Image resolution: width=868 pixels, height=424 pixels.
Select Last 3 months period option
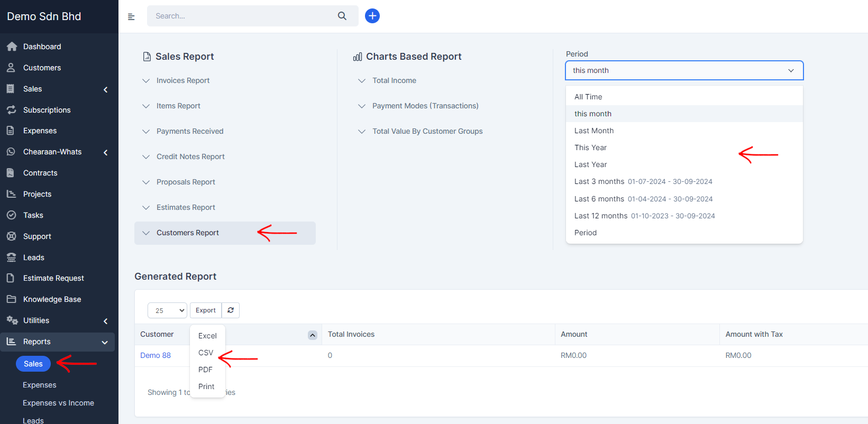599,181
